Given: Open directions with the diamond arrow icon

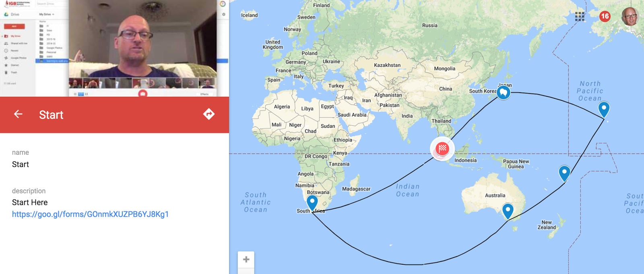Looking at the screenshot, I should (x=208, y=114).
